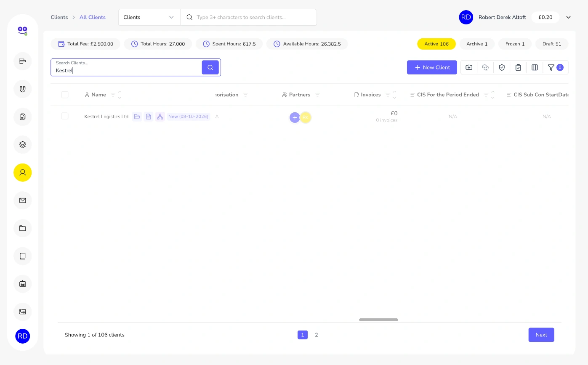Click the clipboard check toolbar icon
This screenshot has height=365, width=588.
point(518,67)
